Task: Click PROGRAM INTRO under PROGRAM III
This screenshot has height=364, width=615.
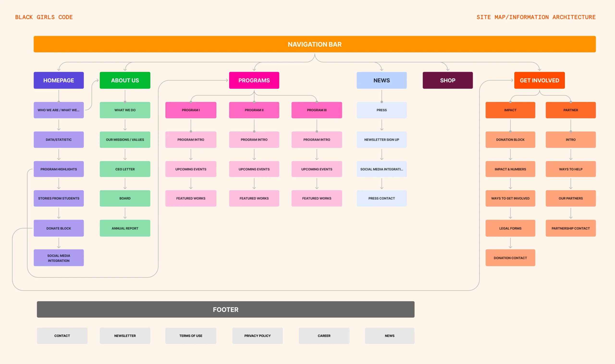Action: click(317, 140)
